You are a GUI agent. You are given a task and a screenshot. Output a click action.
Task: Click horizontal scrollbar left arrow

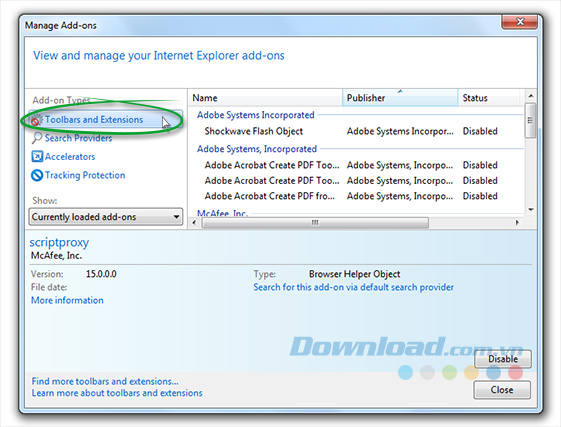coord(194,223)
